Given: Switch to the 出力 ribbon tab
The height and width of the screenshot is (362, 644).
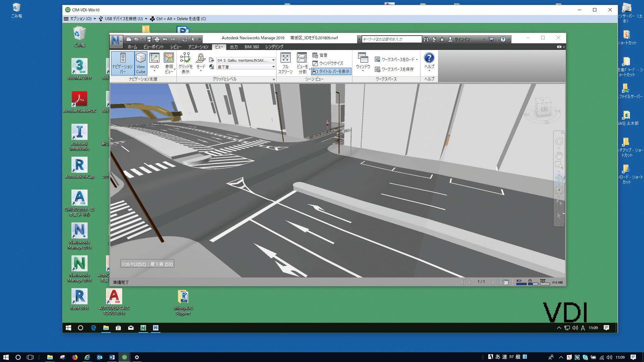Looking at the screenshot, I should [234, 47].
